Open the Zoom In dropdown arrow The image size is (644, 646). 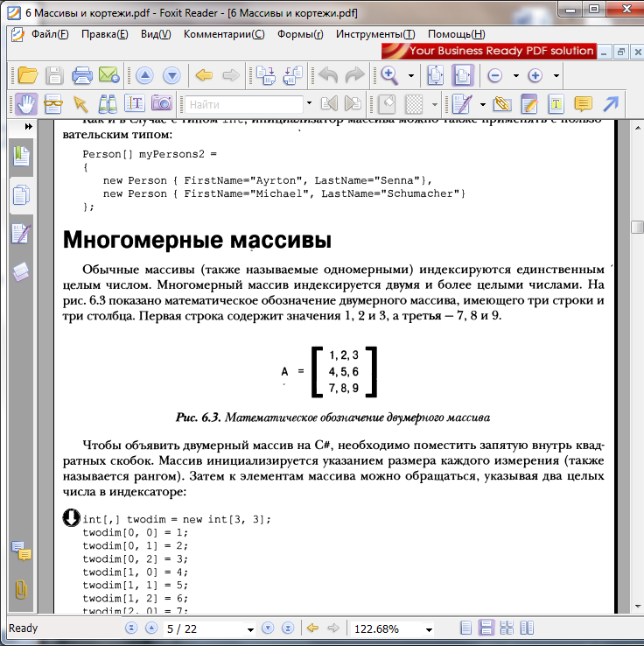point(556,76)
